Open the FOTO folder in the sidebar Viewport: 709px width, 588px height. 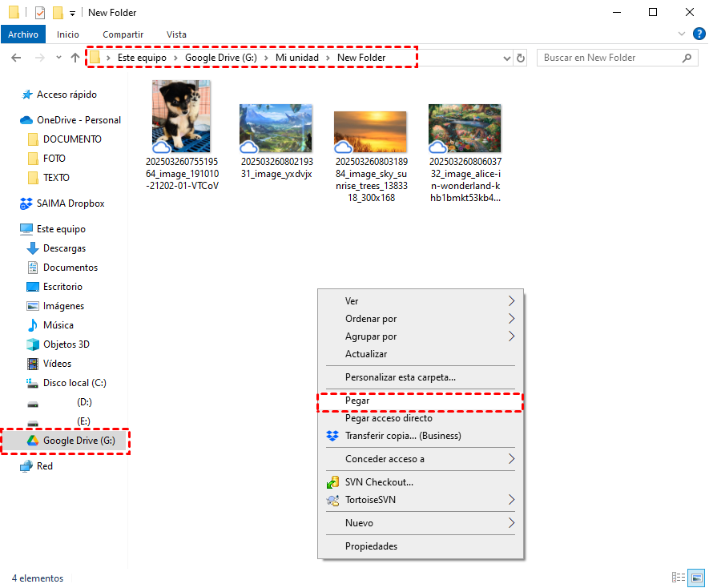pos(46,159)
